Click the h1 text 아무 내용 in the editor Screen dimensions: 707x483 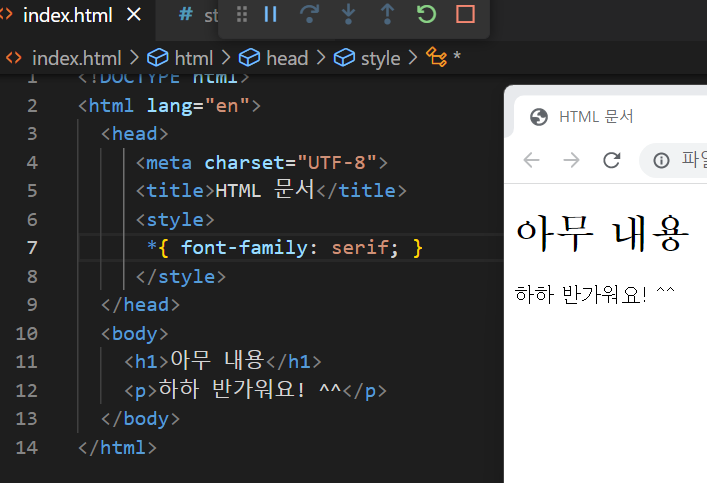[x=217, y=360]
